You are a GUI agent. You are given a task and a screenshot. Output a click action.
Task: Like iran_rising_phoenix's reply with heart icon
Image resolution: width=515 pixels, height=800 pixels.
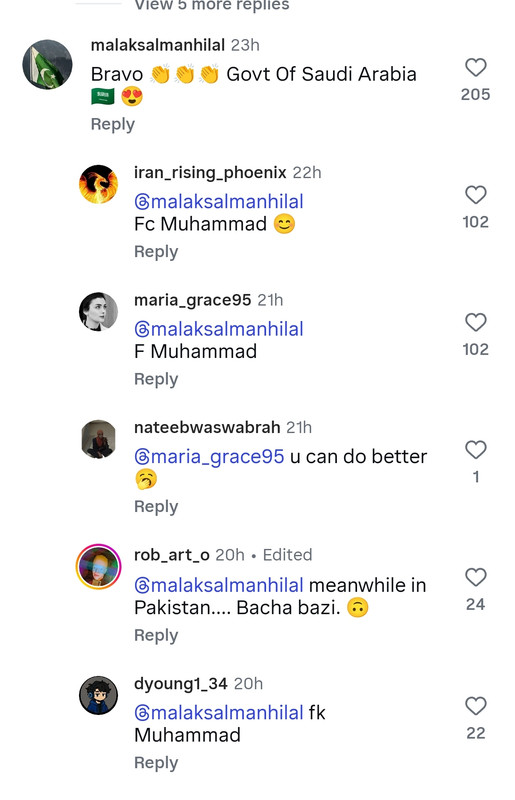[x=475, y=195]
